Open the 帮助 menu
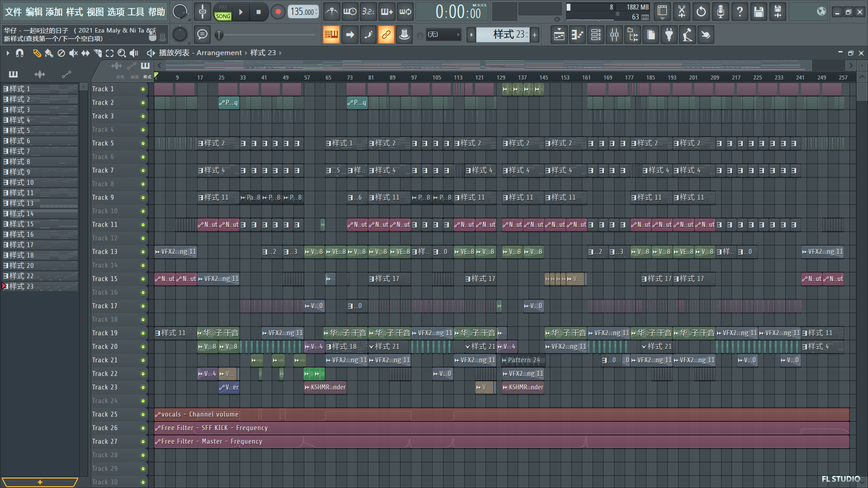Image resolution: width=868 pixels, height=488 pixels. pos(156,12)
